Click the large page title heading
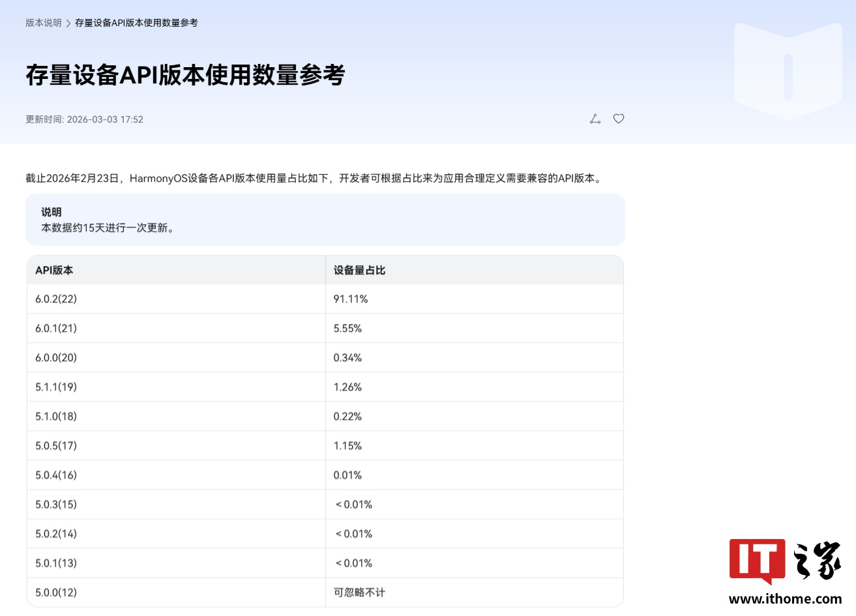This screenshot has width=856, height=616. 185,75
